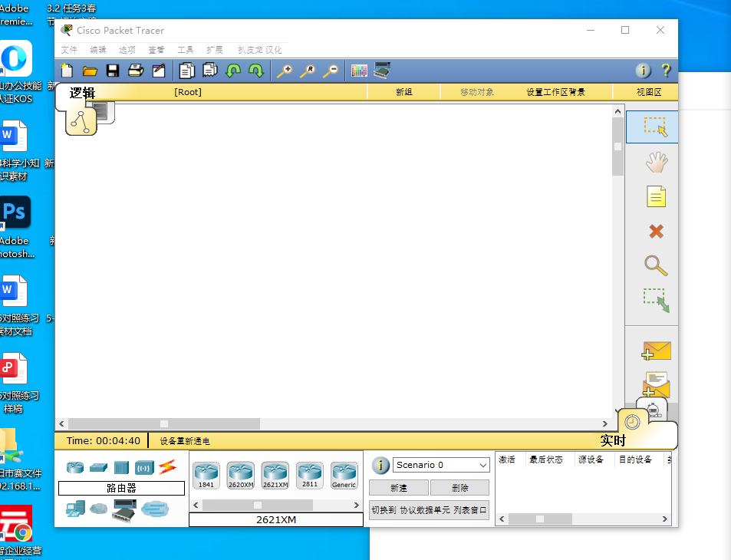Choose the Inspect magnifier tool
The image size is (731, 560).
[x=656, y=265]
